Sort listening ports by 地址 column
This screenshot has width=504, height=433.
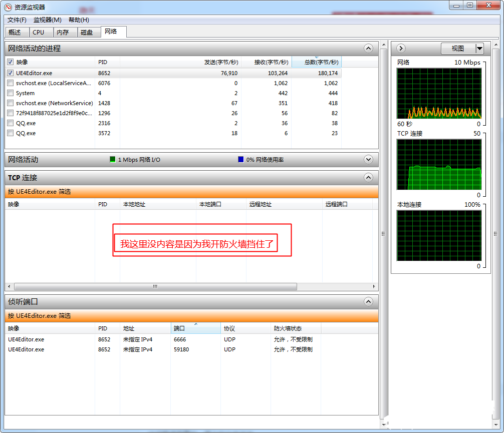coord(145,328)
